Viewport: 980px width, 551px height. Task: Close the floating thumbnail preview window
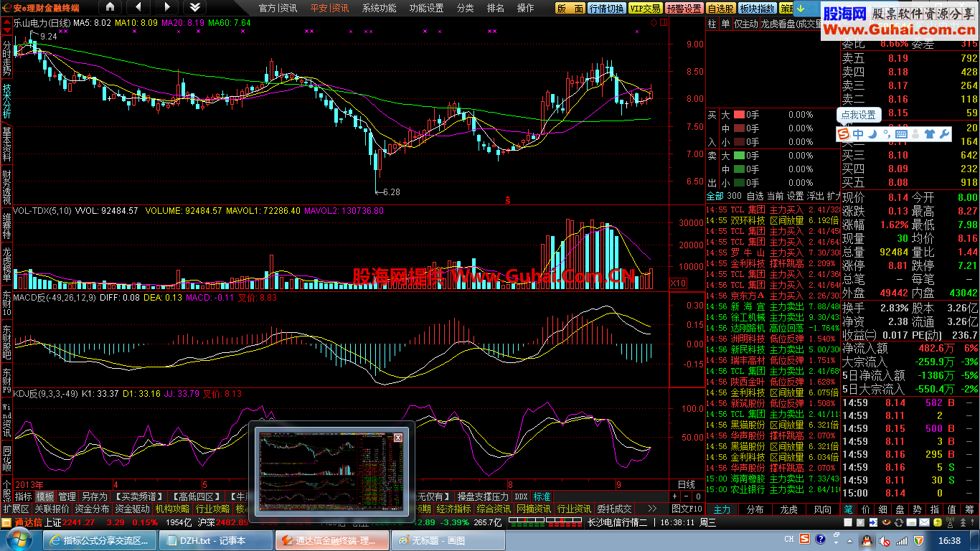click(398, 437)
